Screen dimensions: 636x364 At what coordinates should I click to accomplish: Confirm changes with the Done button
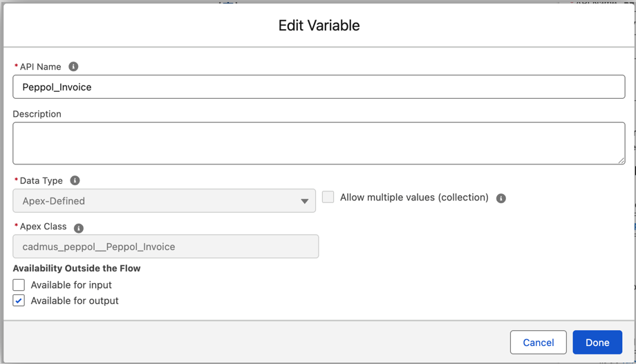pos(597,343)
